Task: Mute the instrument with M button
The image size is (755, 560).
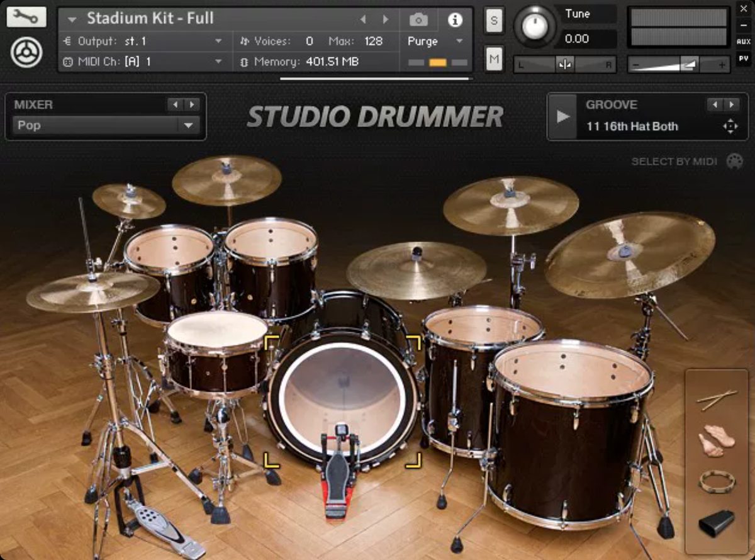Action: [494, 60]
